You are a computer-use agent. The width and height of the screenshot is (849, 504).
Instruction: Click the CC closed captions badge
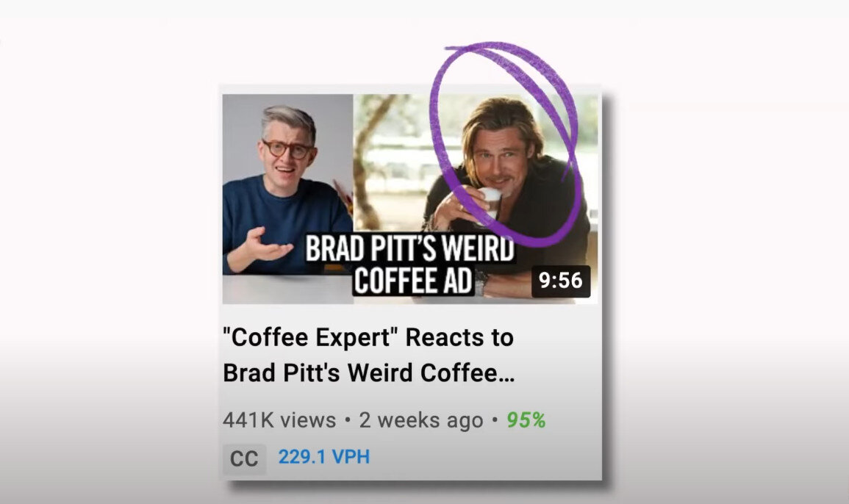click(x=244, y=458)
